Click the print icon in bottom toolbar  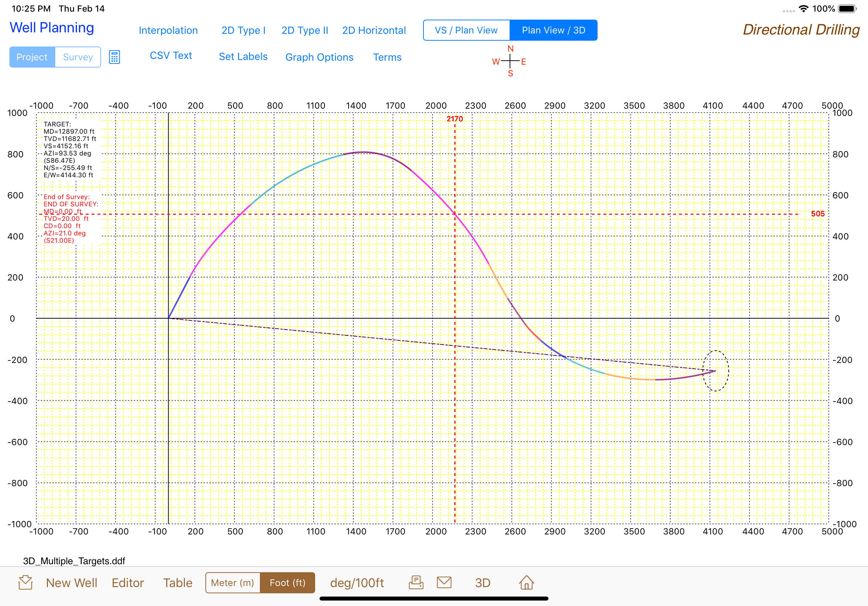[x=416, y=582]
